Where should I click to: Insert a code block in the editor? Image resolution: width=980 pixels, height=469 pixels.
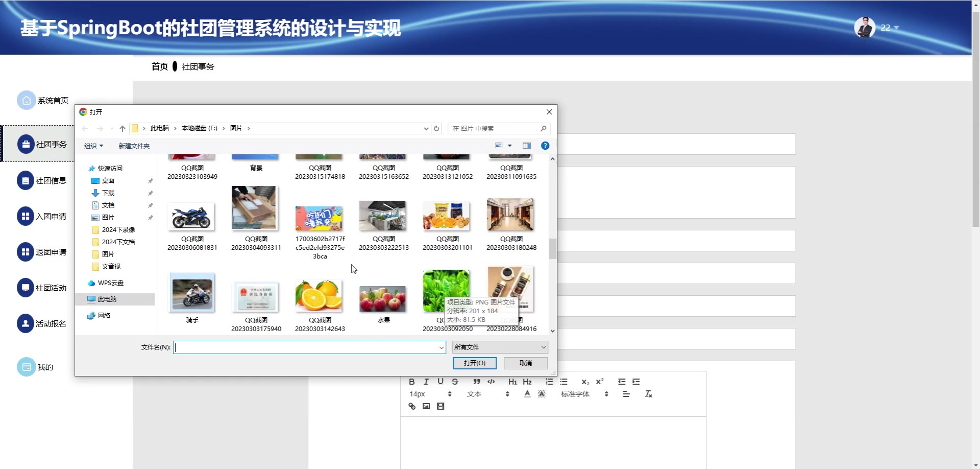(491, 382)
